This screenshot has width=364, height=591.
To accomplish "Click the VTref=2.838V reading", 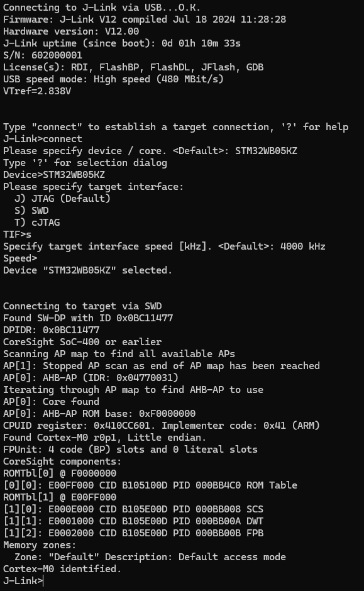I will [37, 91].
